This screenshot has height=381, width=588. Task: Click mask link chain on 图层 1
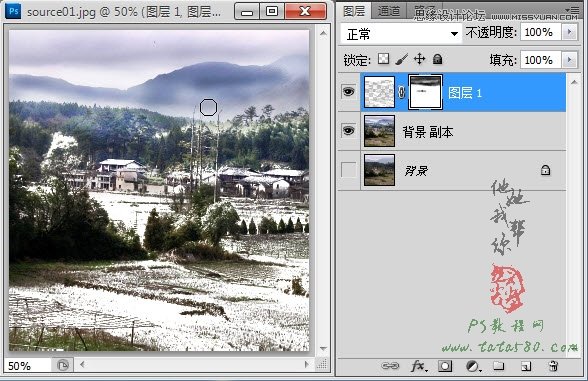[401, 92]
